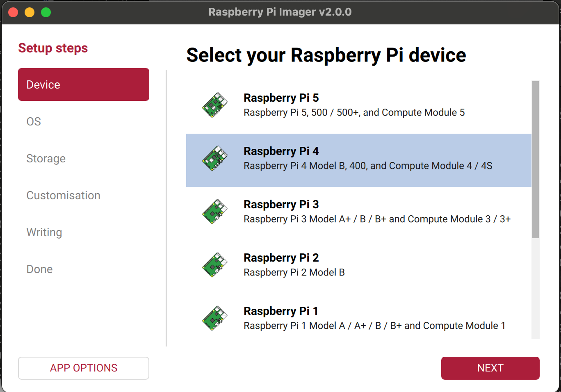Screen dimensions: 561x392
Task: Switch to the Storage step
Action: 46,159
